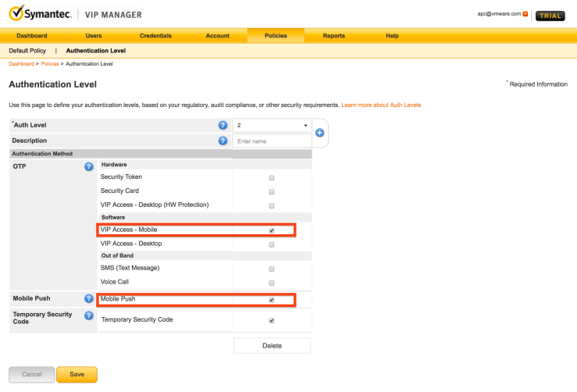Switch to the Credentials tab
Viewport: 577px width, 392px height.
tap(155, 36)
